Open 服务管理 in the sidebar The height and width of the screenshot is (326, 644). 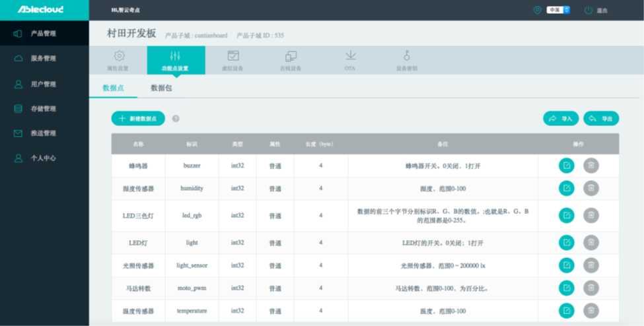[44, 58]
